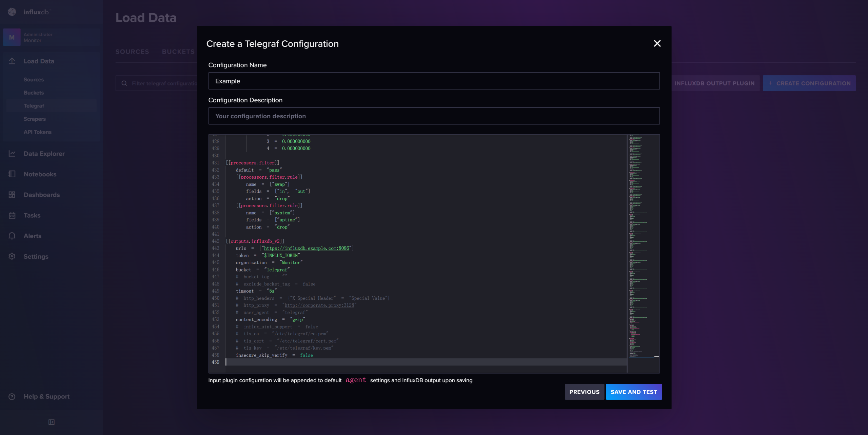Click the name ["system"] line

[x=270, y=213]
